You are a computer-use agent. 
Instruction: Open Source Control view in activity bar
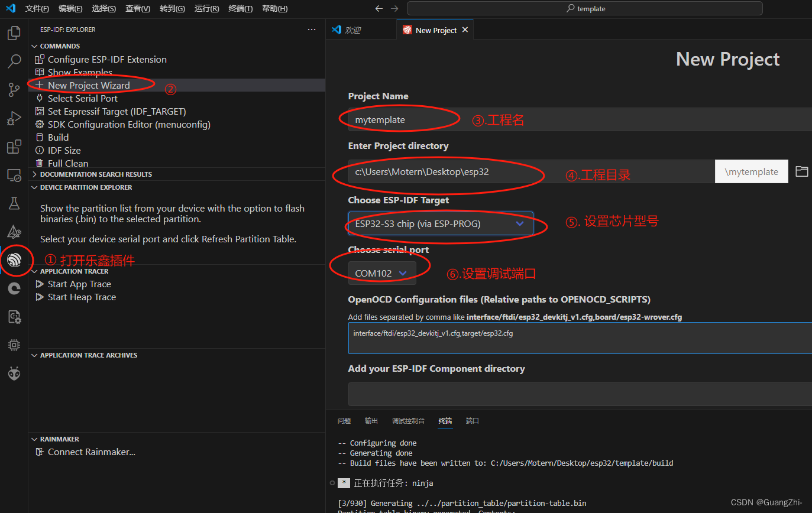point(14,90)
